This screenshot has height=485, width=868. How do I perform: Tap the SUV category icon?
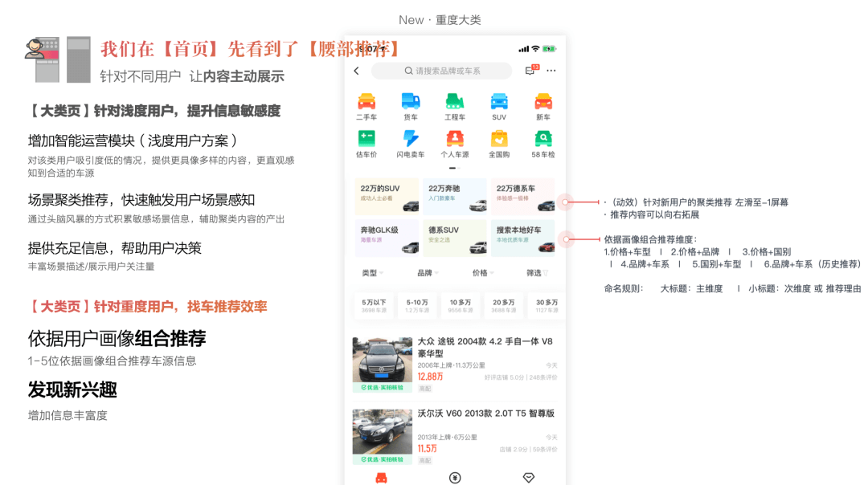(499, 102)
